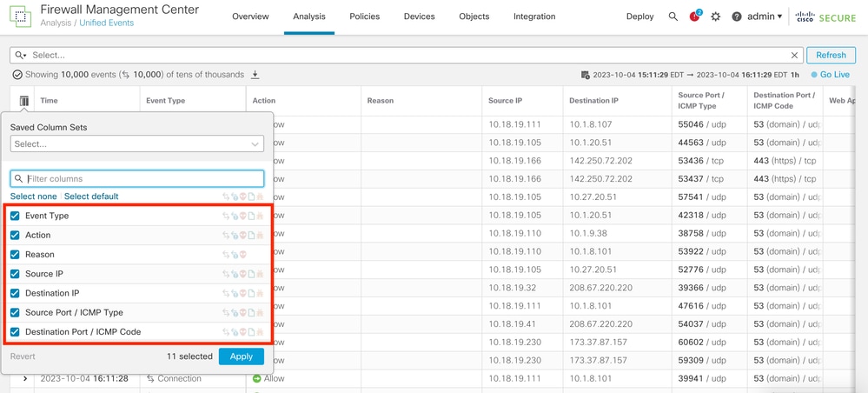
Task: Focus the Filter columns input
Action: click(x=136, y=178)
